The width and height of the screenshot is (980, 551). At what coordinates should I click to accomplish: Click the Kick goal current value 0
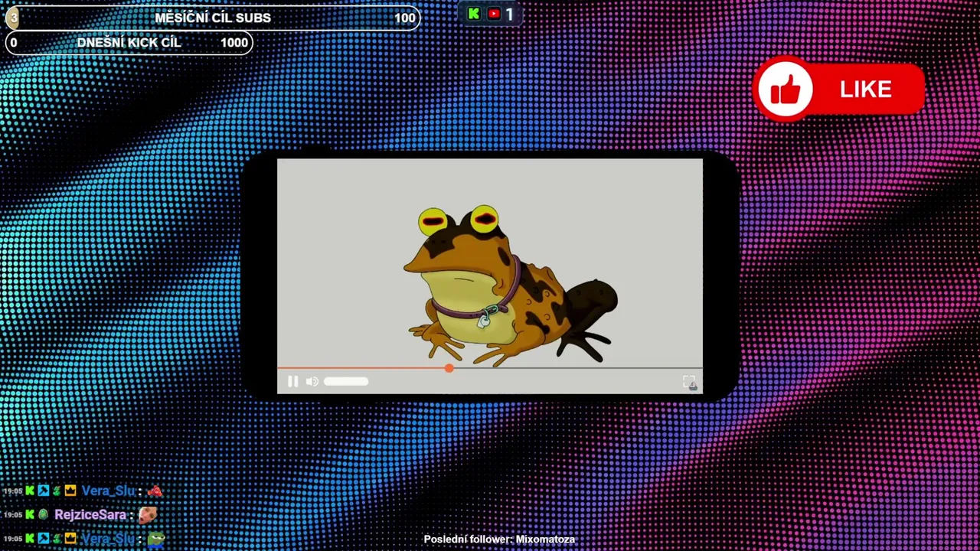(14, 42)
